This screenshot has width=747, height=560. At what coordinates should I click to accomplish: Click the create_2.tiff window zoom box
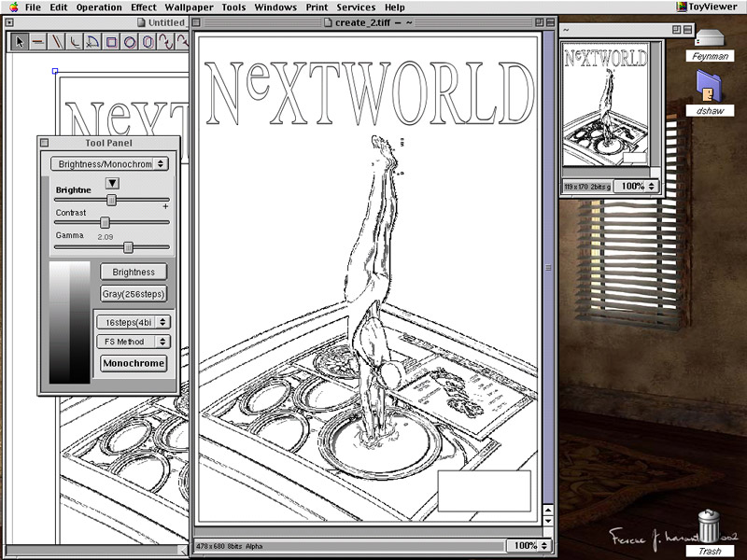(x=539, y=22)
